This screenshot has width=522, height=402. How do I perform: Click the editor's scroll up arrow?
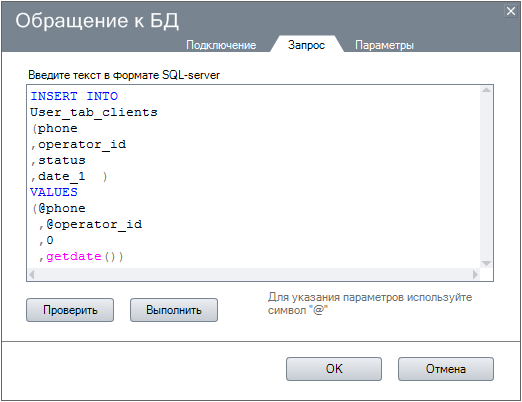click(486, 90)
